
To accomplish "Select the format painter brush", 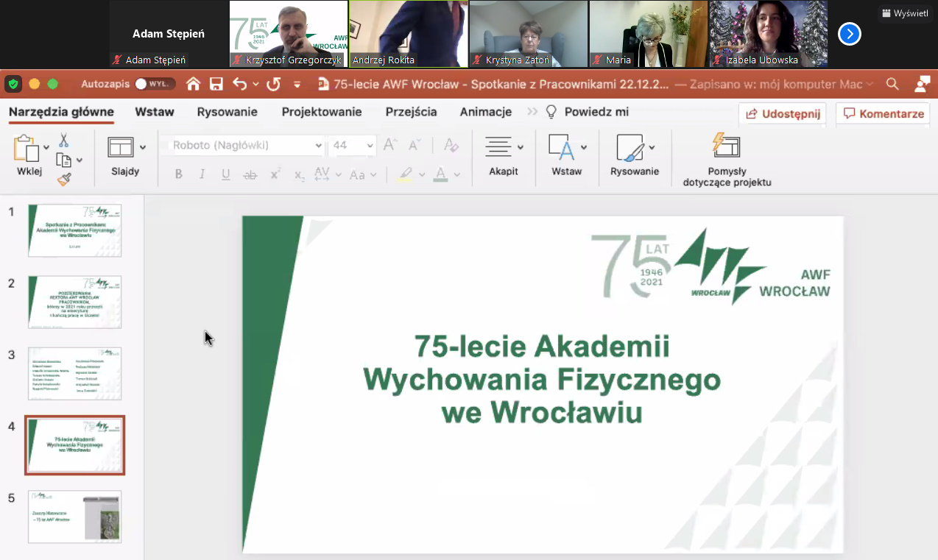I will pos(64,179).
